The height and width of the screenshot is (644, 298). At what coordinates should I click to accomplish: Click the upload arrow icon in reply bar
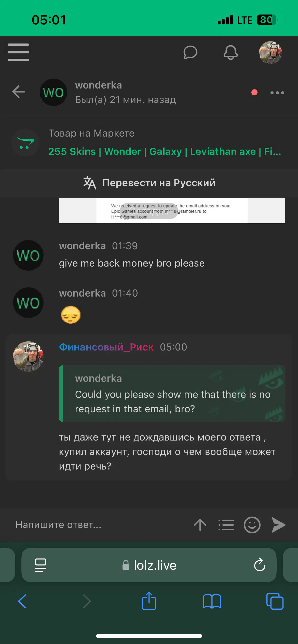point(200,525)
